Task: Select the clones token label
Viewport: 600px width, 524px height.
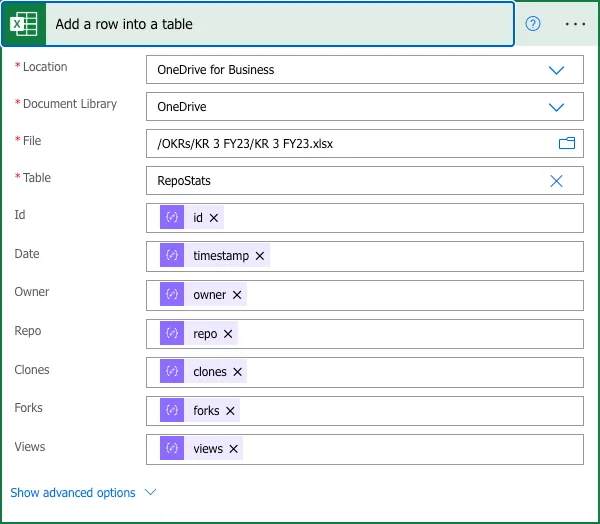Action: (x=210, y=372)
